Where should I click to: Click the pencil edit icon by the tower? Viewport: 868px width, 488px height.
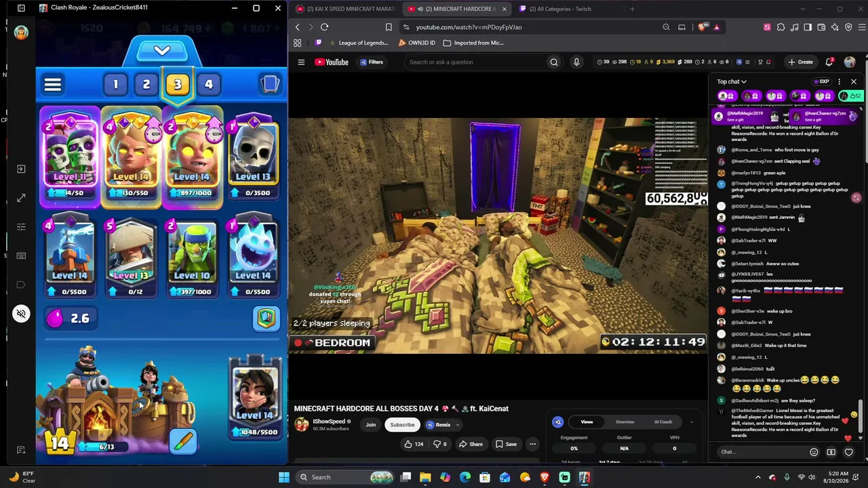[x=184, y=441]
